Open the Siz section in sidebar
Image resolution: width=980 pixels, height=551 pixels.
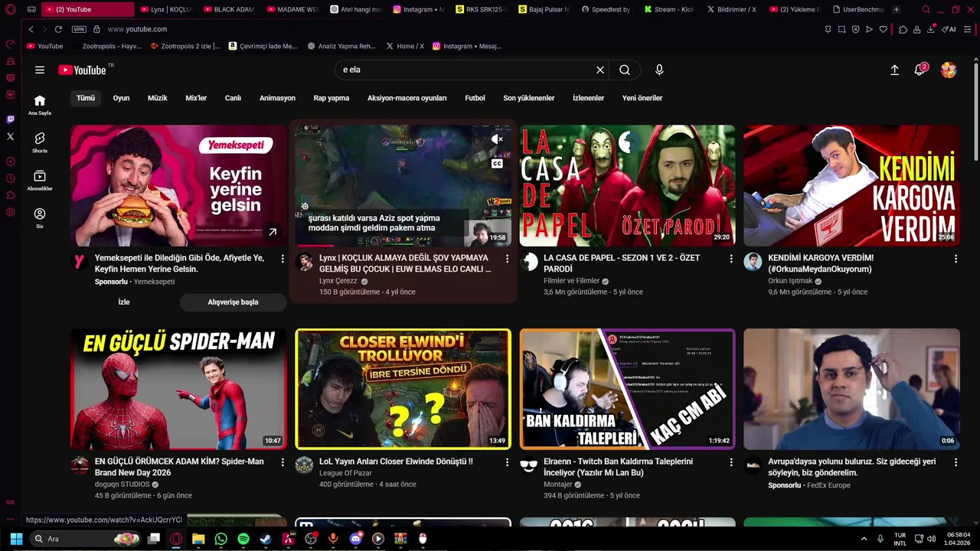point(40,218)
